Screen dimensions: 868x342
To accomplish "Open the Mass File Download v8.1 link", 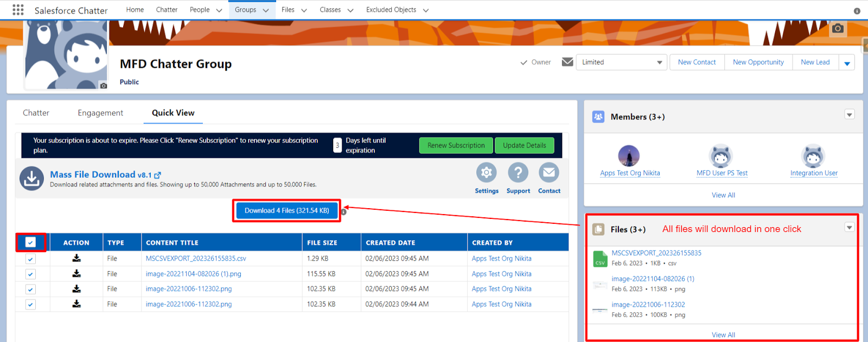I will (105, 175).
